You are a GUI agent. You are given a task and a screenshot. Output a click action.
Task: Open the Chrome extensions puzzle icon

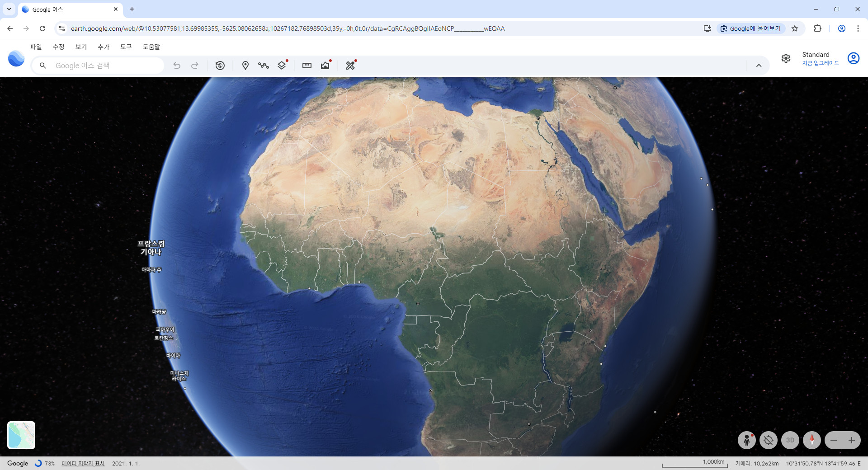(817, 28)
